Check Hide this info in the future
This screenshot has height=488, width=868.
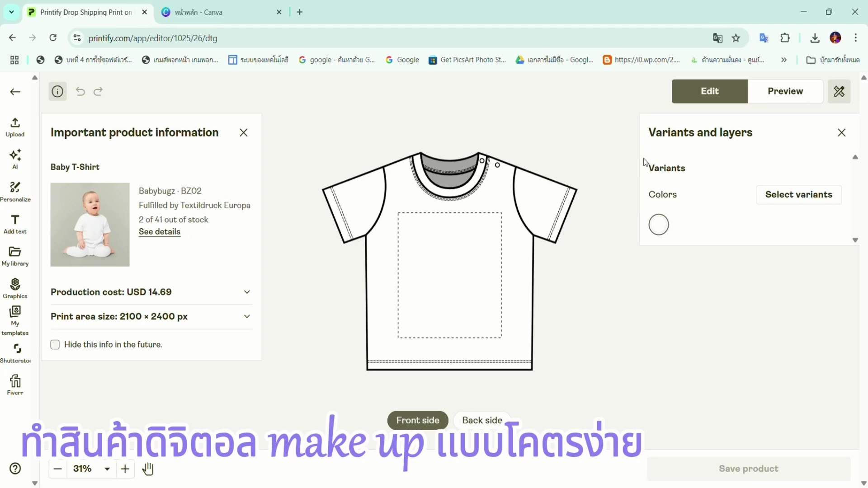click(55, 344)
